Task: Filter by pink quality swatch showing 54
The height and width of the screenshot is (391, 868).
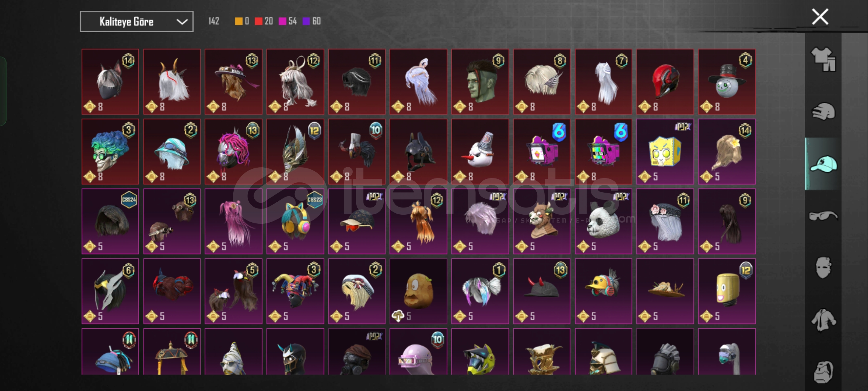Action: pyautogui.click(x=288, y=21)
